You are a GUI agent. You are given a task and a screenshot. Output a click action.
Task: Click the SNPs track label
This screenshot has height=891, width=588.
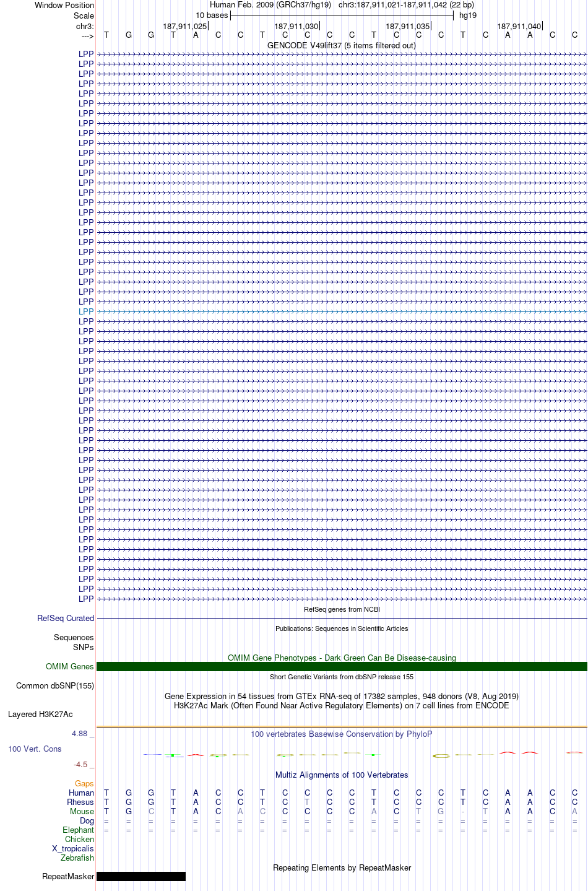pos(84,647)
